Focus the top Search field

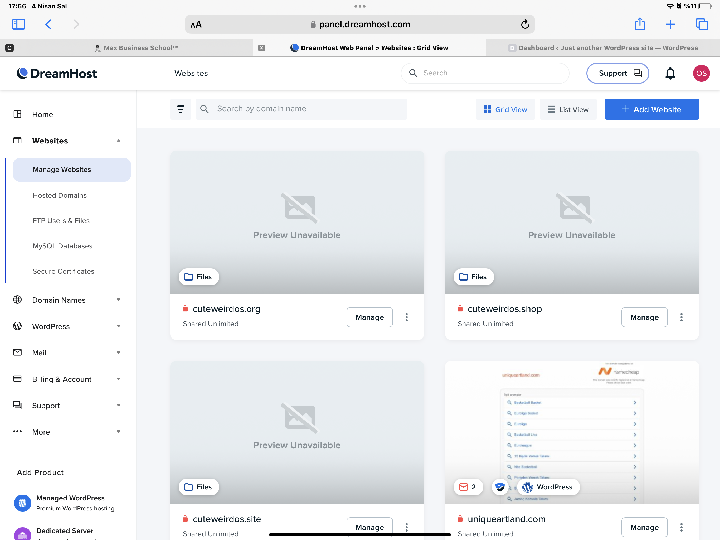tap(485, 73)
